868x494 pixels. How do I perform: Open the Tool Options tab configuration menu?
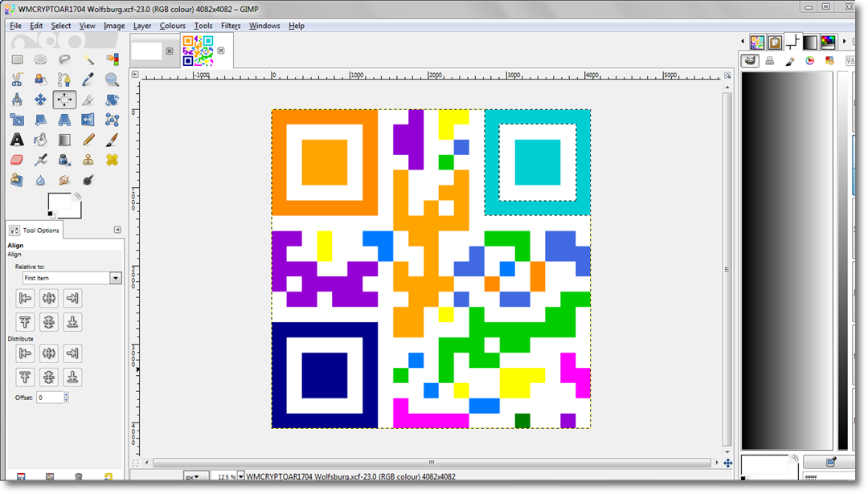pos(117,230)
